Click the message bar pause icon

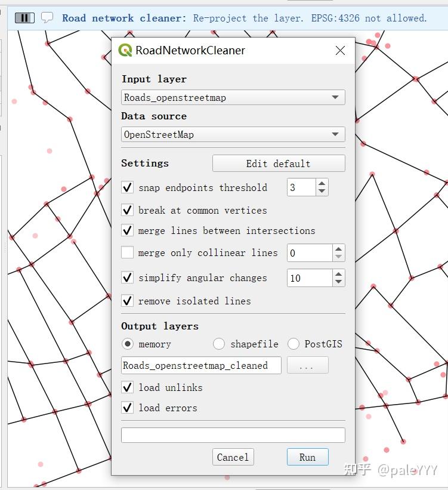24,18
